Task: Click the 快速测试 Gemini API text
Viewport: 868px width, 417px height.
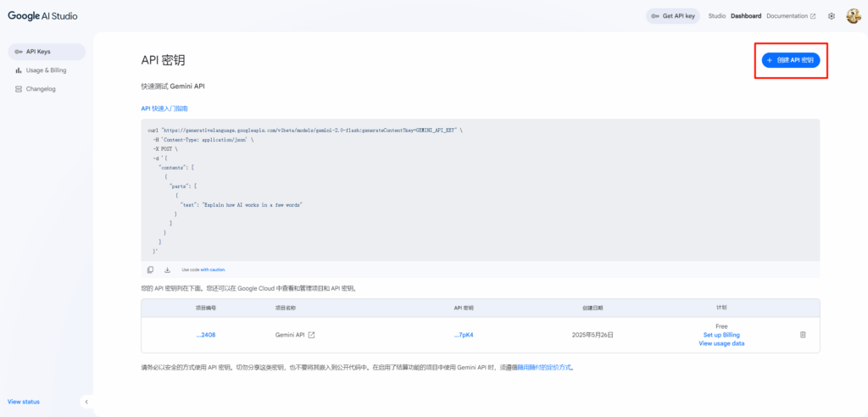Action: pos(173,86)
